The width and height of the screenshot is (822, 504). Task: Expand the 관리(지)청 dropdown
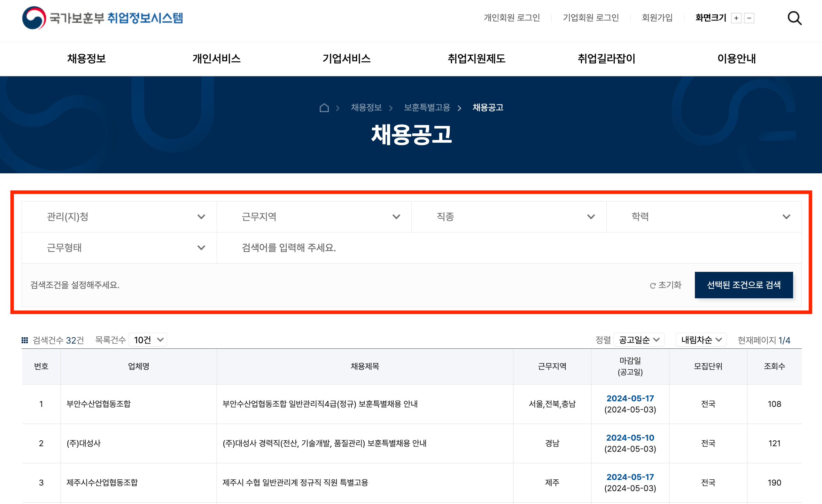119,217
